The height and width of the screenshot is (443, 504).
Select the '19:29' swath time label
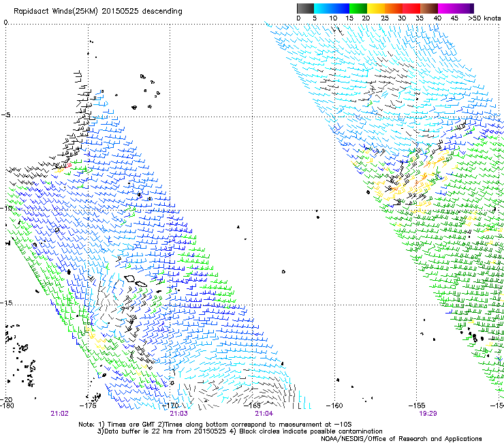click(428, 414)
